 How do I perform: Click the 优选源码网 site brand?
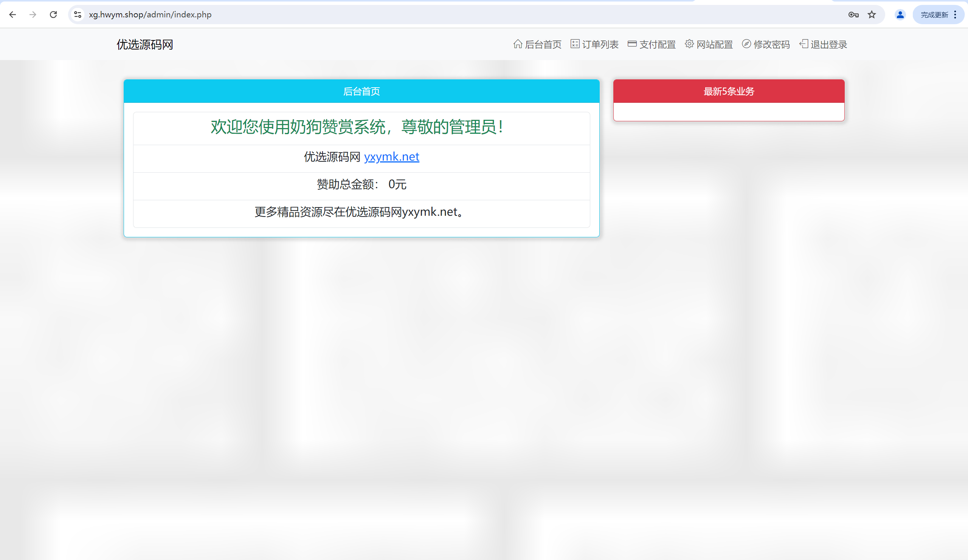pos(145,45)
